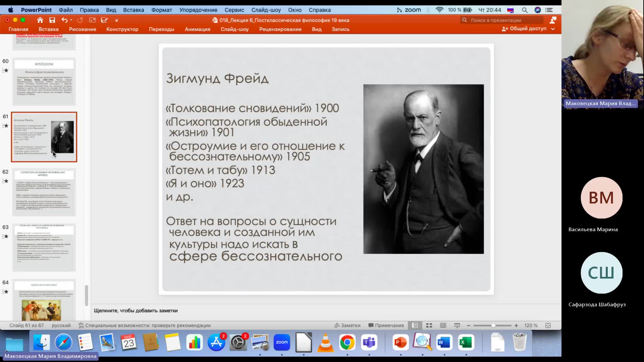Click the zoom out minus button

point(469,325)
